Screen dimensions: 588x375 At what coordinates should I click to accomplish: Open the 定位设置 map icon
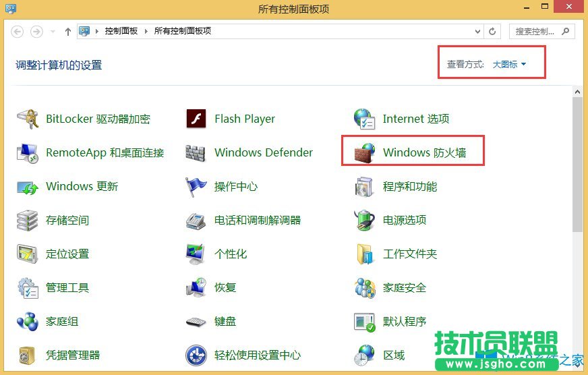(x=28, y=254)
